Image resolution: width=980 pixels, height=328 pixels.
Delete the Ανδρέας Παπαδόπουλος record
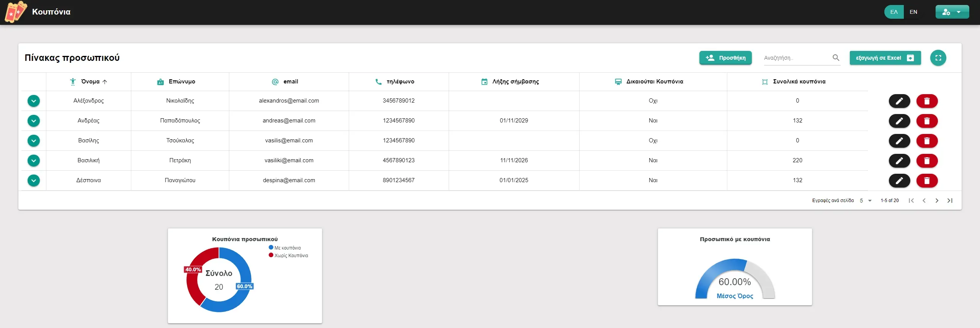pos(926,121)
